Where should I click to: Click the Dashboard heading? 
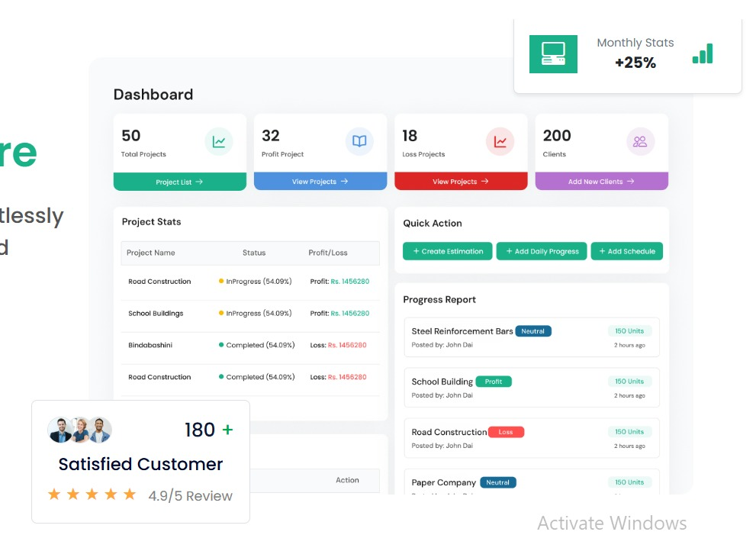[x=153, y=95]
